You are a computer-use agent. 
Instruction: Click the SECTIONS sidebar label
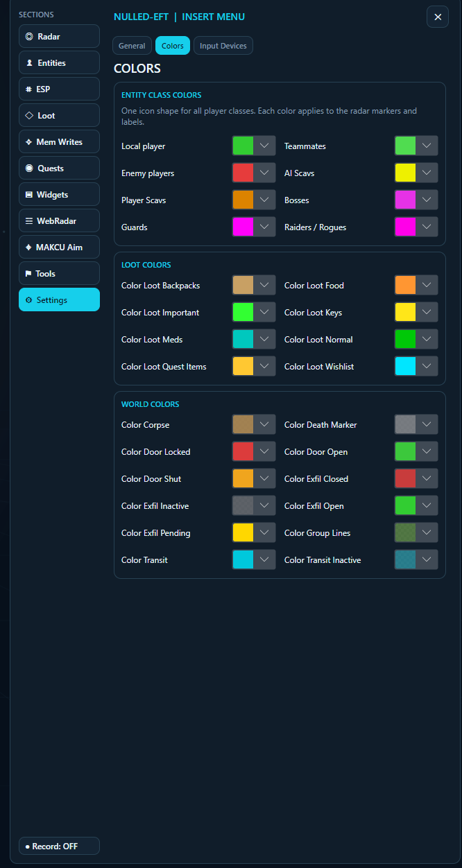pos(36,15)
